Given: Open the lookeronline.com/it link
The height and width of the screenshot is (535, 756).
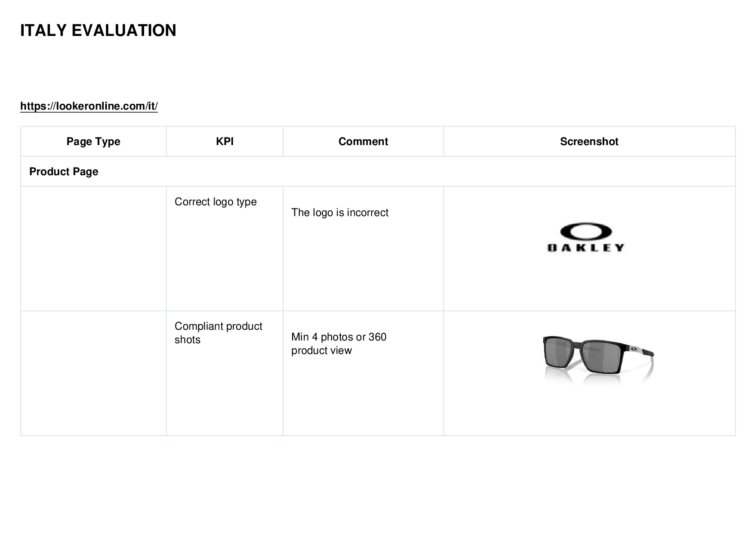Looking at the screenshot, I should click(x=89, y=106).
